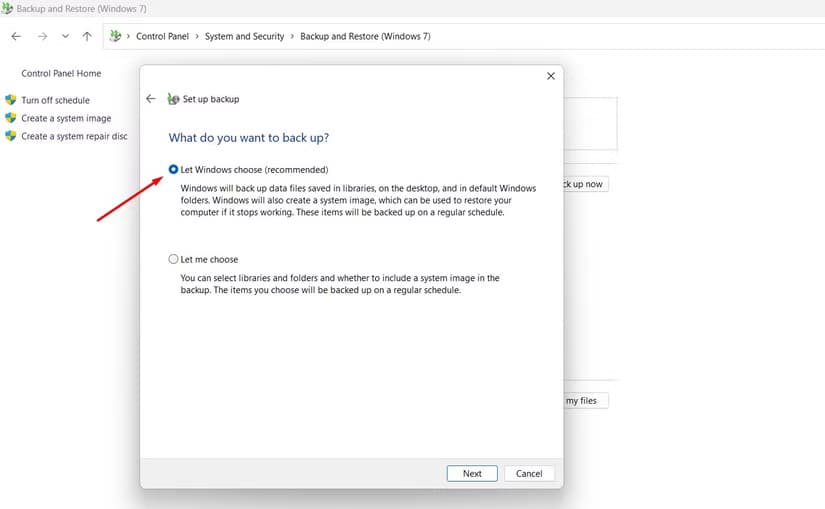The width and height of the screenshot is (825, 509).
Task: Click the address bar Backup icon
Action: [x=115, y=36]
